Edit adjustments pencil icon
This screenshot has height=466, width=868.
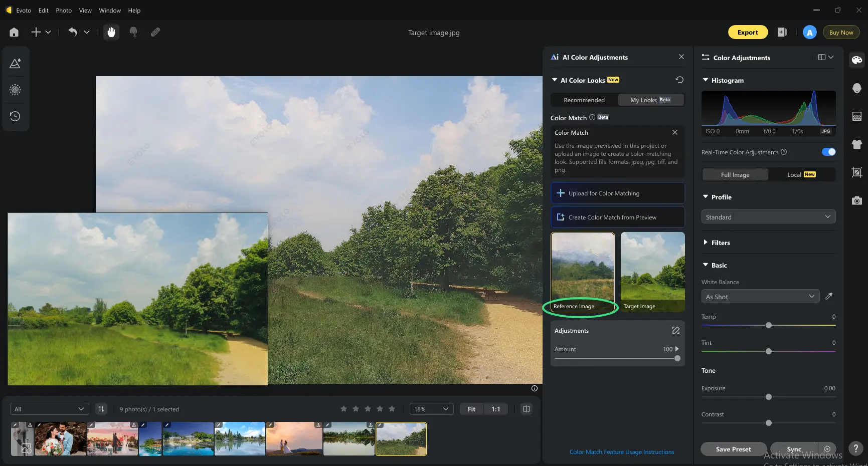tap(675, 330)
